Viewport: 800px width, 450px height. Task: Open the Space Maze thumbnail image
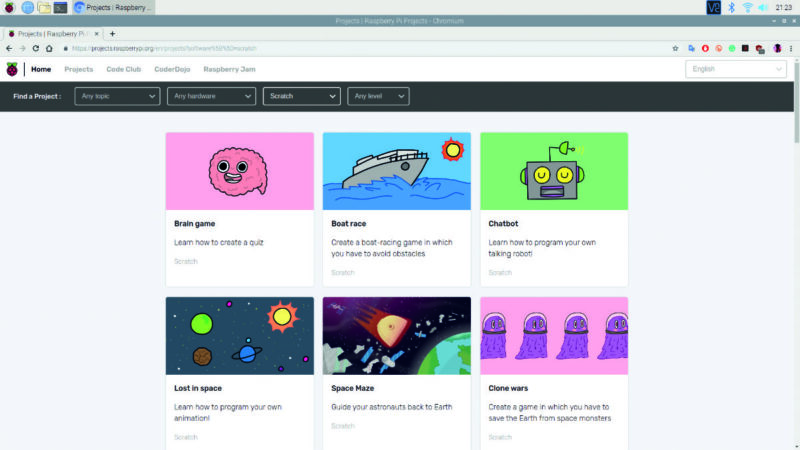pyautogui.click(x=396, y=336)
